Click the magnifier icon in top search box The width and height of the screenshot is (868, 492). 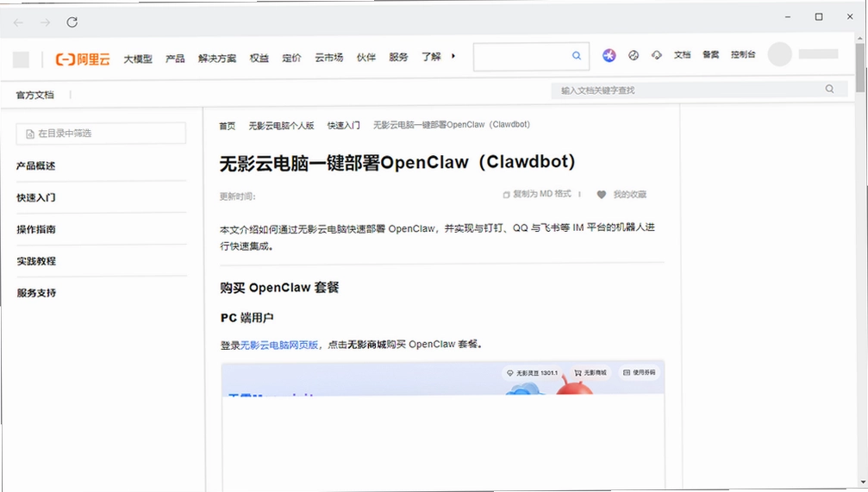pos(577,56)
